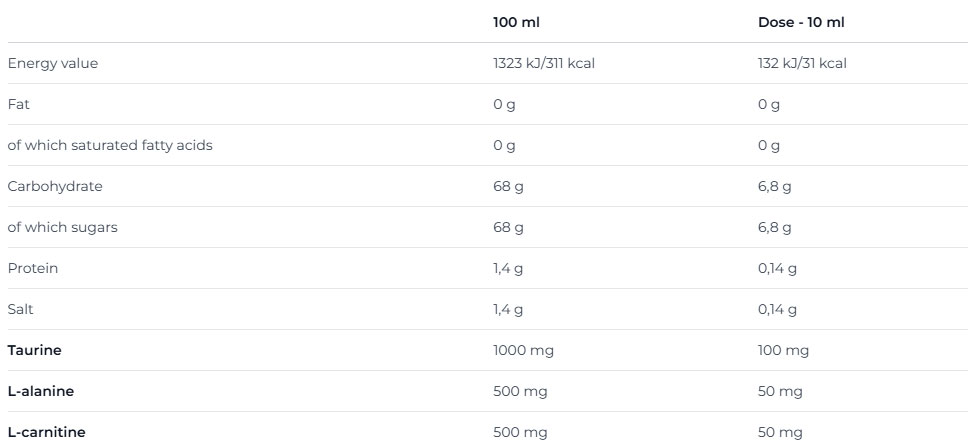This screenshot has height=447, width=978.
Task: Click 'of which saturated fatty acids' label
Action: coord(110,145)
